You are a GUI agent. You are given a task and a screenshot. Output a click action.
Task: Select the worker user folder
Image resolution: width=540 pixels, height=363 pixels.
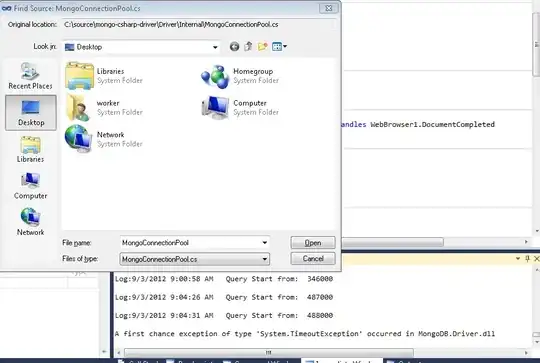point(104,107)
